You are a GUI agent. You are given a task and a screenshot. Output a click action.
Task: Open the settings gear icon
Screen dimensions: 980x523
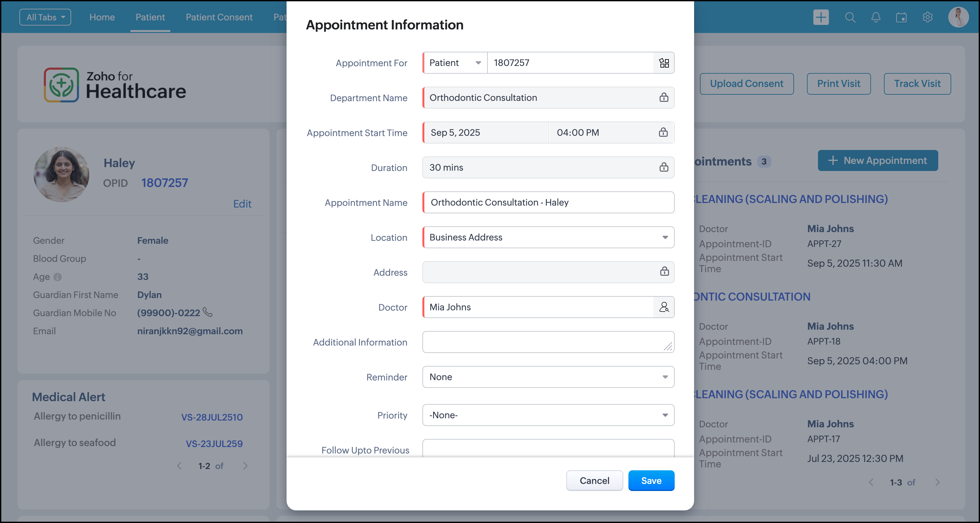coord(928,17)
